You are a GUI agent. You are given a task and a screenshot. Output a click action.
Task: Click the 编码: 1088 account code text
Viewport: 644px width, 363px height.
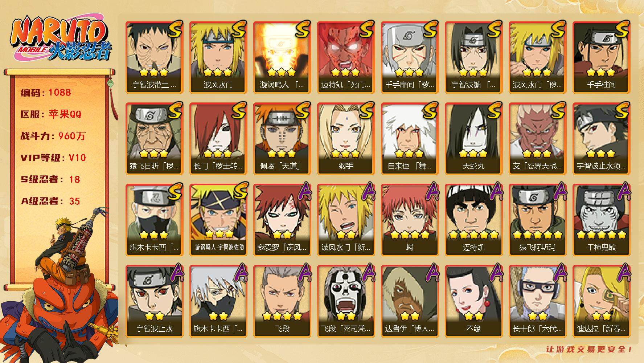tap(46, 93)
